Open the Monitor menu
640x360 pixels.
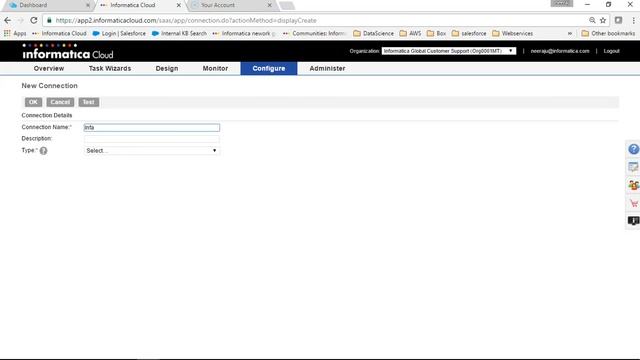216,69
